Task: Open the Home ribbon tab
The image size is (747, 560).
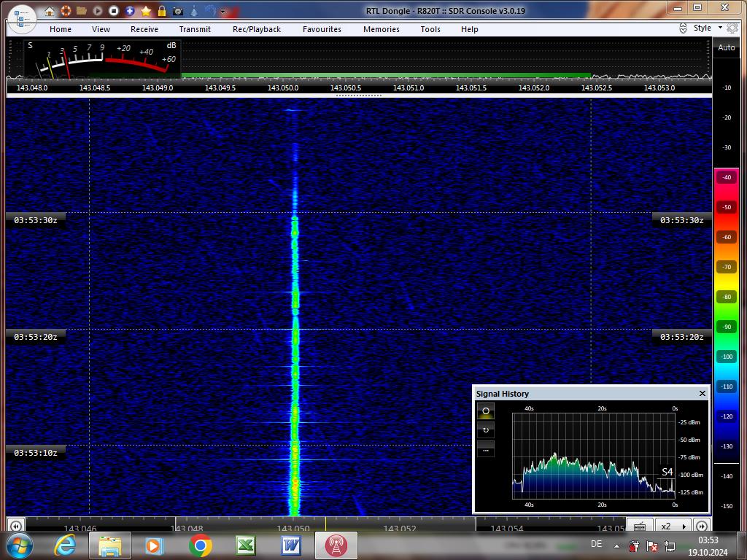Action: 61,29
